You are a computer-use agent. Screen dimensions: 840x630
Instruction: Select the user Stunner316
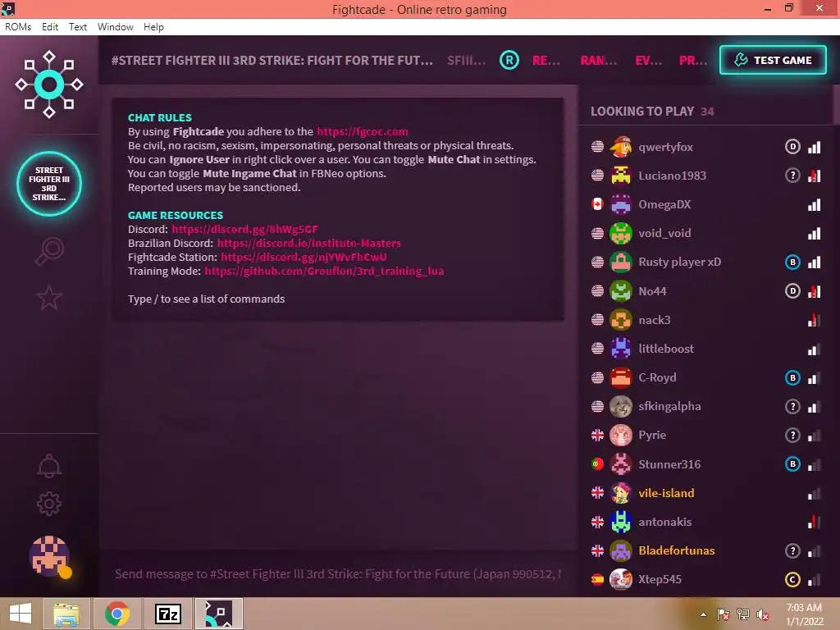[669, 464]
